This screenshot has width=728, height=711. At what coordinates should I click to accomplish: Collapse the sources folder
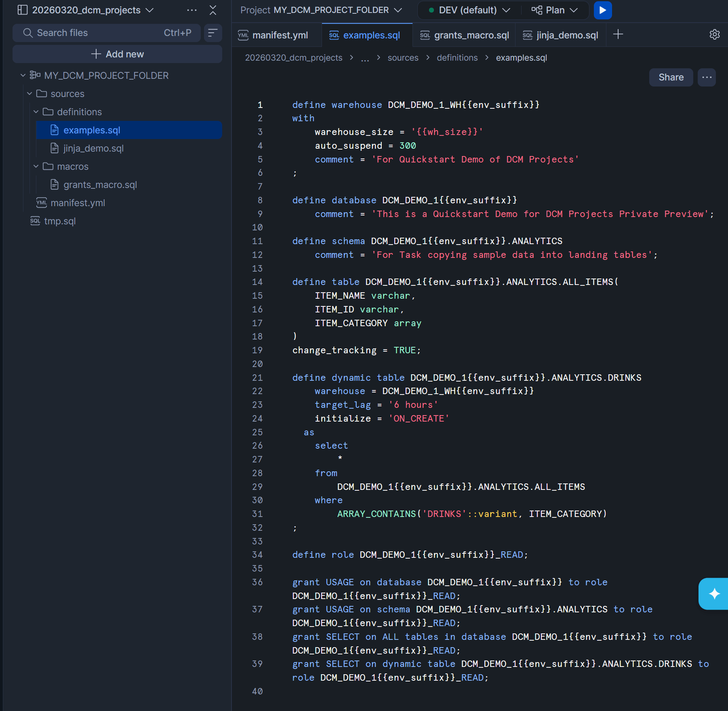(x=29, y=94)
